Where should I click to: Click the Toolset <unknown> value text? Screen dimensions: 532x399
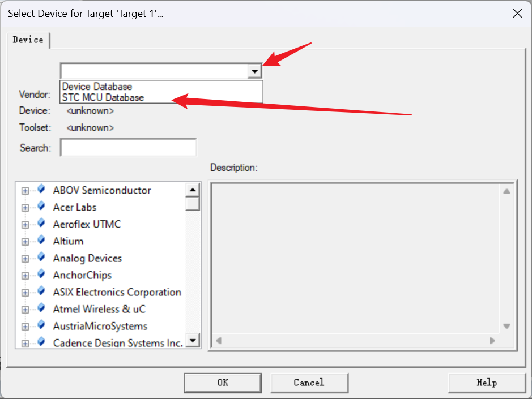[x=90, y=128]
